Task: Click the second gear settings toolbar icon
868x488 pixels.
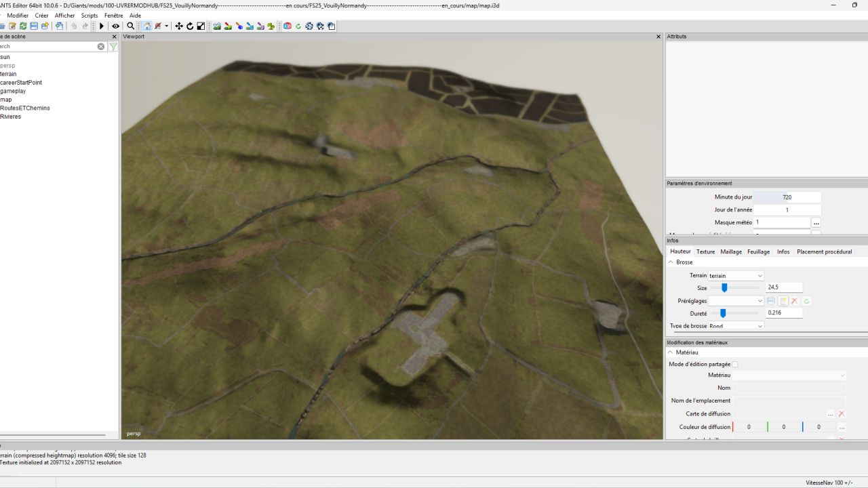Action: point(320,26)
